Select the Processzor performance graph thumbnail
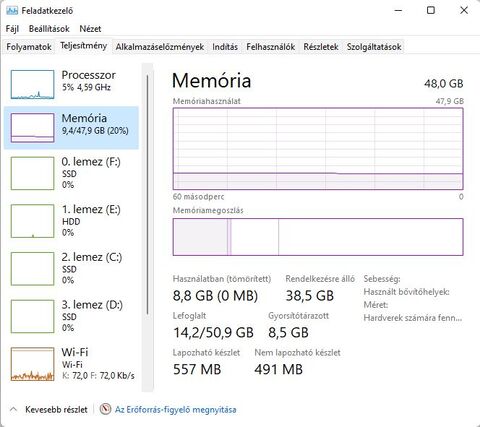The height and width of the screenshot is (427, 480). (x=32, y=84)
